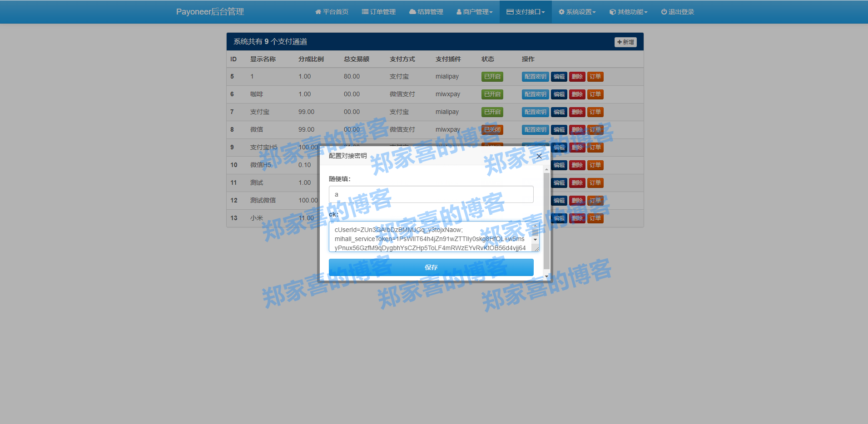Expand the 其他功能 dropdown menu
The height and width of the screenshot is (424, 868).
(x=629, y=12)
